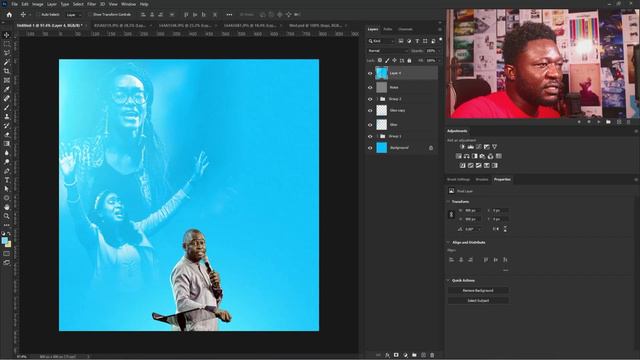The height and width of the screenshot is (360, 640).
Task: Select the Gradient tool
Action: click(x=7, y=143)
